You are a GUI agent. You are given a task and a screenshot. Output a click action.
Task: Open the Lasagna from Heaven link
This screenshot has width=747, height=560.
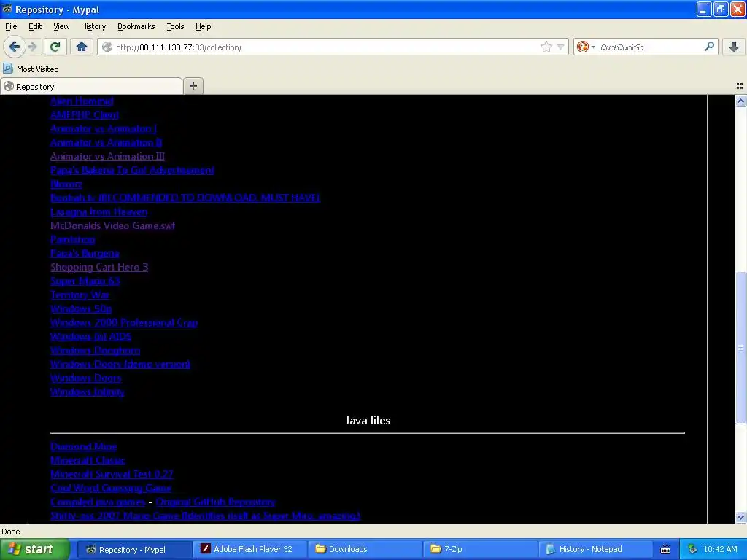(x=99, y=212)
